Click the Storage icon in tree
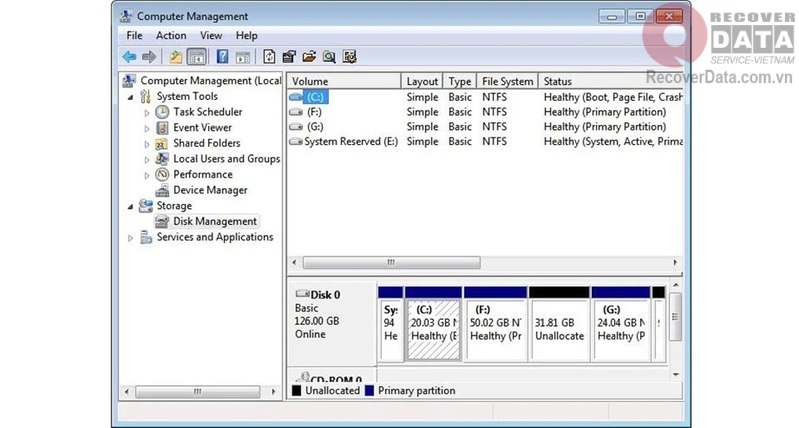This screenshot has width=799, height=428. pyautogui.click(x=146, y=206)
